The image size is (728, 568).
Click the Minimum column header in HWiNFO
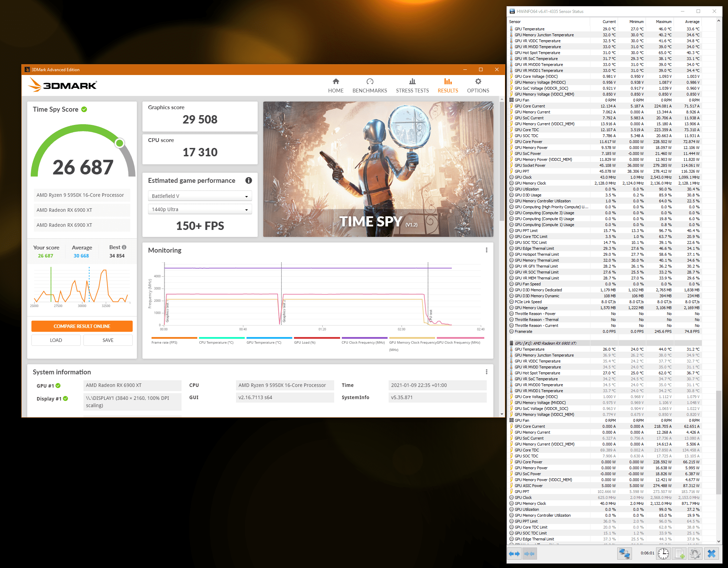pyautogui.click(x=632, y=22)
